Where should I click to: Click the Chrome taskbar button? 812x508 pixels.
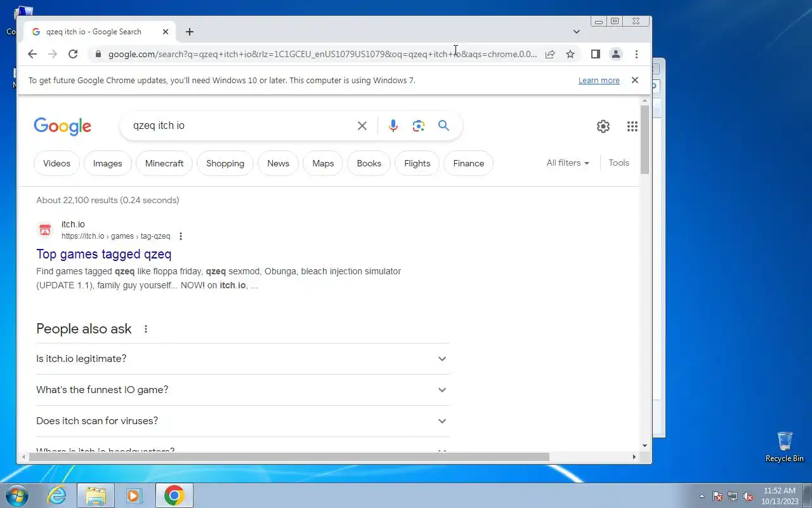[174, 495]
